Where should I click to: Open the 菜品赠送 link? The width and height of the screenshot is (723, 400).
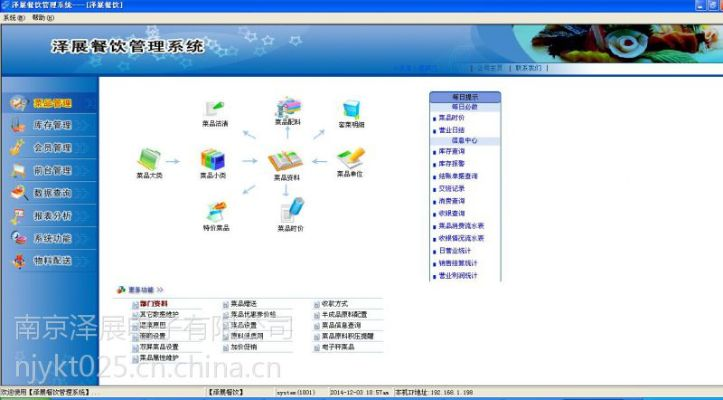[x=243, y=304]
